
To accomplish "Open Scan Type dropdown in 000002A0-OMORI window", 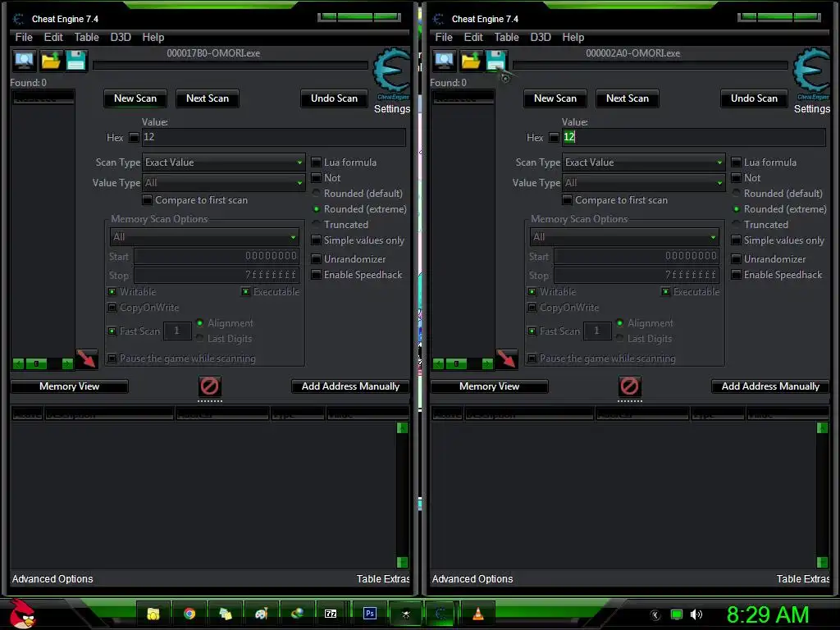I will point(643,162).
